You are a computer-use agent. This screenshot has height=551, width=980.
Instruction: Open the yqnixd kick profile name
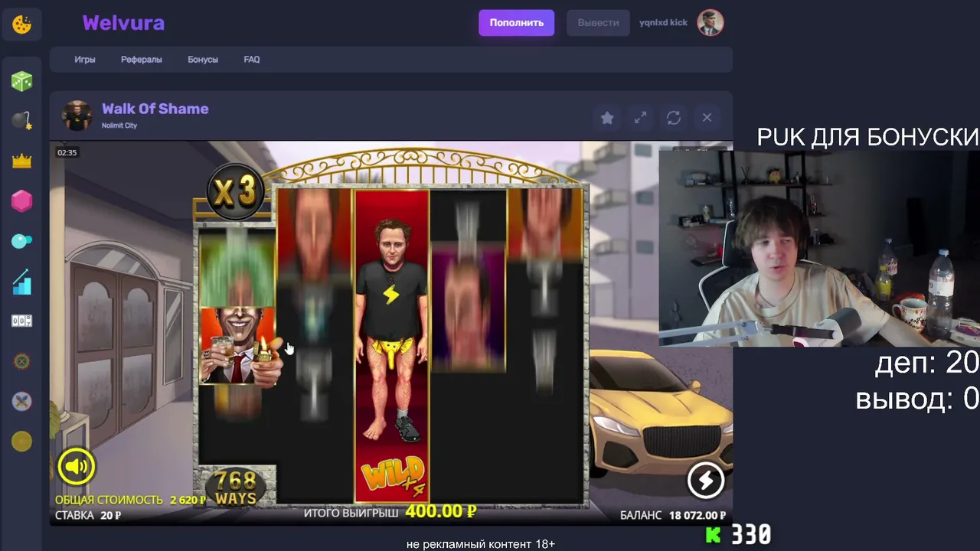point(663,23)
